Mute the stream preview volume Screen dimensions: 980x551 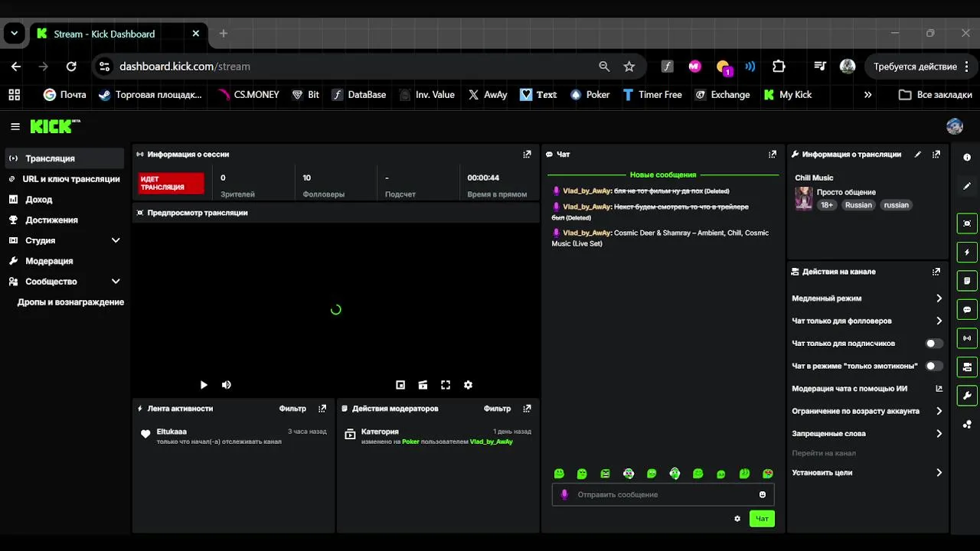click(x=227, y=385)
